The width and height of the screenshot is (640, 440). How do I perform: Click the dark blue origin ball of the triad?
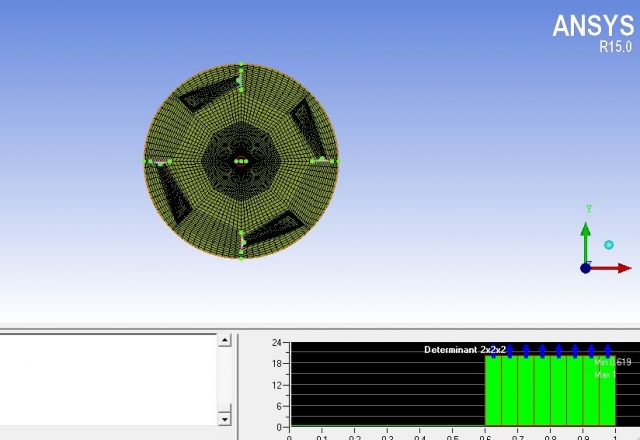coord(586,268)
